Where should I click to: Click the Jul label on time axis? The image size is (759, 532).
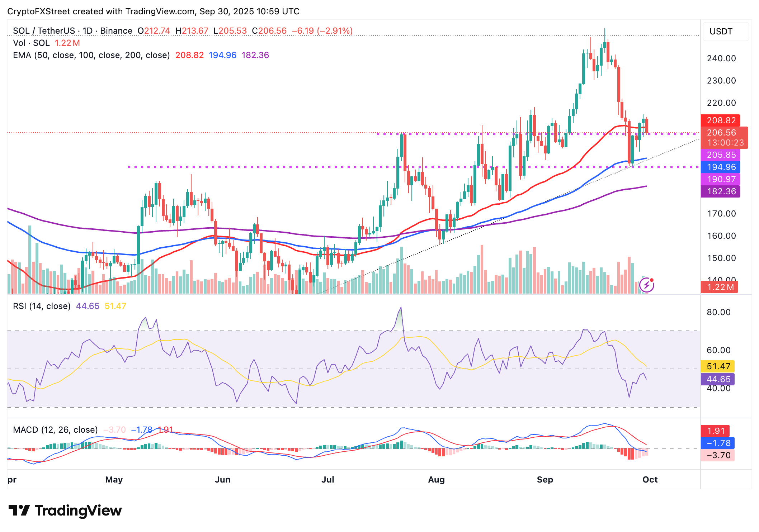[x=327, y=480]
